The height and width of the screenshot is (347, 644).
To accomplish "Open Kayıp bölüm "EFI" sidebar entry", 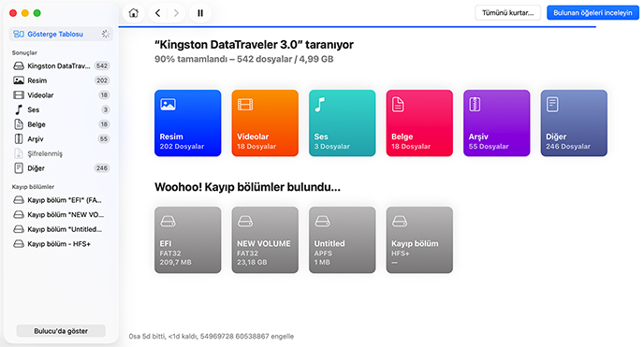I will (61, 200).
